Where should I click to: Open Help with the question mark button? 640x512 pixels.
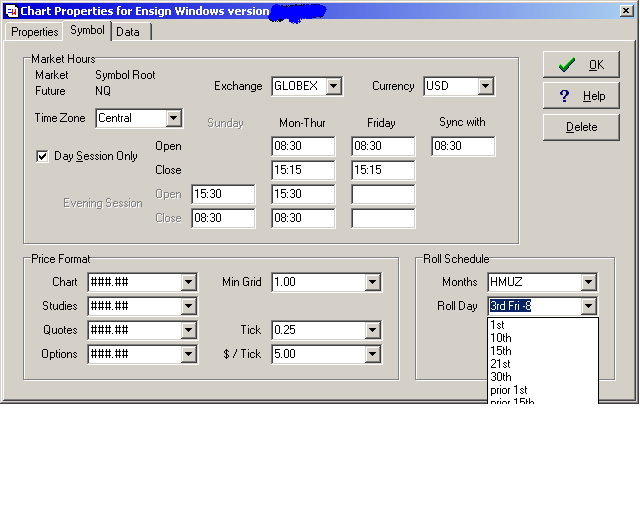coord(581,96)
